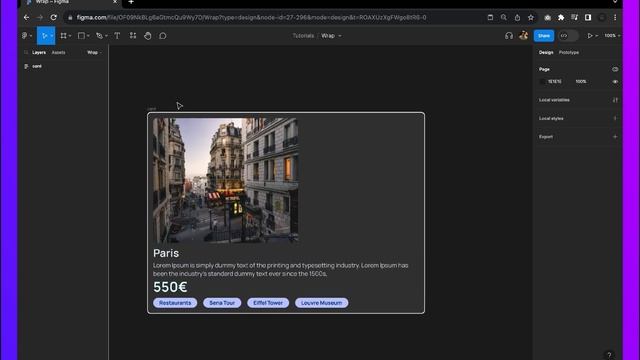
Task: Click the Share button
Action: pos(544,36)
